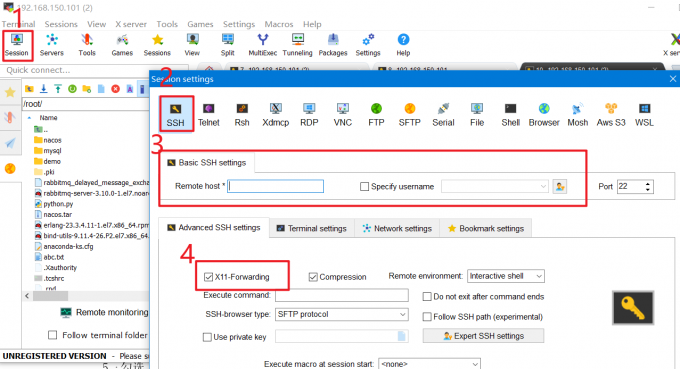Viewport: 680px width, 369px height.
Task: Open the Execute macro at session start dropdown
Action: pyautogui.click(x=429, y=364)
